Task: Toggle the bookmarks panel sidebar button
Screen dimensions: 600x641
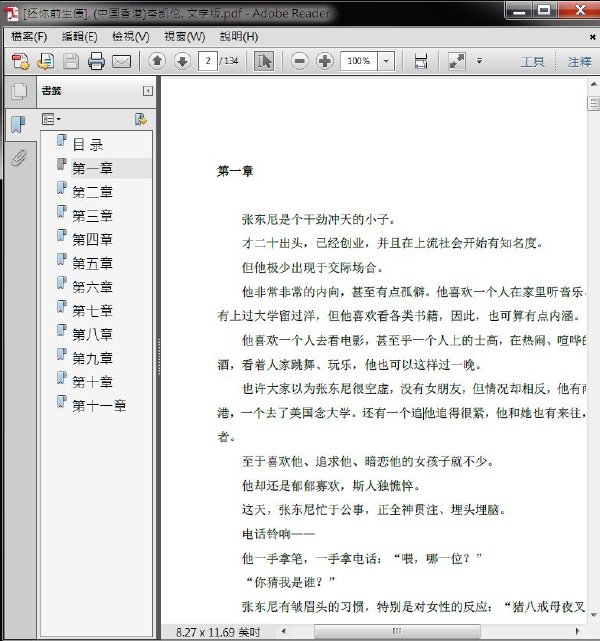Action: pyautogui.click(x=18, y=124)
